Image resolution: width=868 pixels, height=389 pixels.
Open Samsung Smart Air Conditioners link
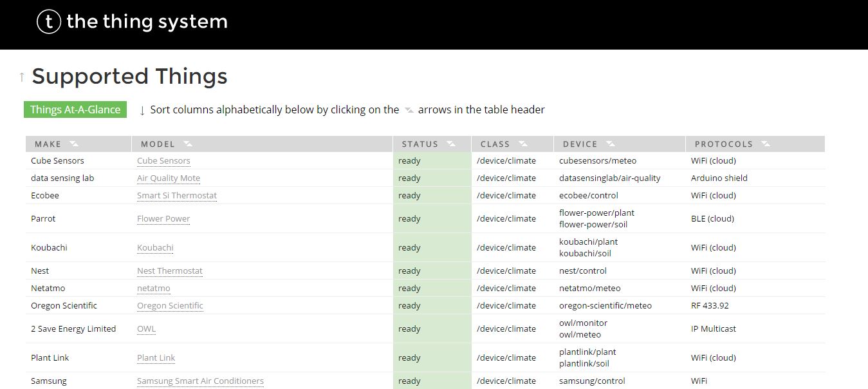200,381
